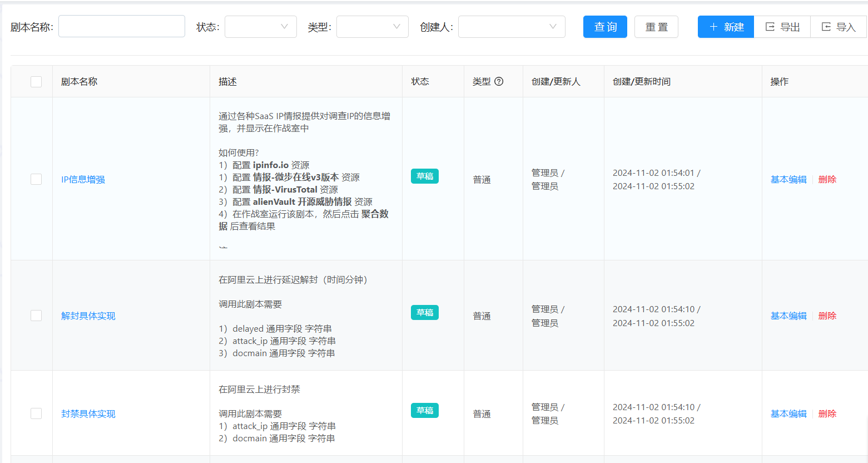Click 基本编辑 for 解封具体实现
This screenshot has height=463, width=868.
pos(788,316)
